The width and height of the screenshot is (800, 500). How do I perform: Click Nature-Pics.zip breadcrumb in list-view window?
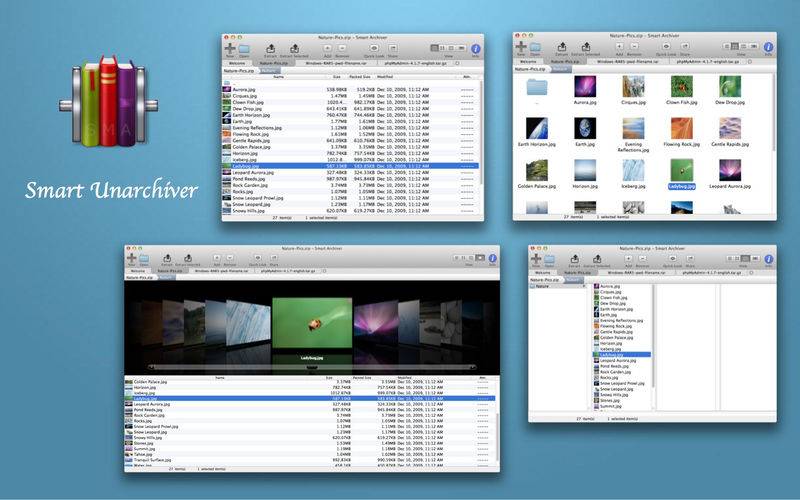click(241, 70)
